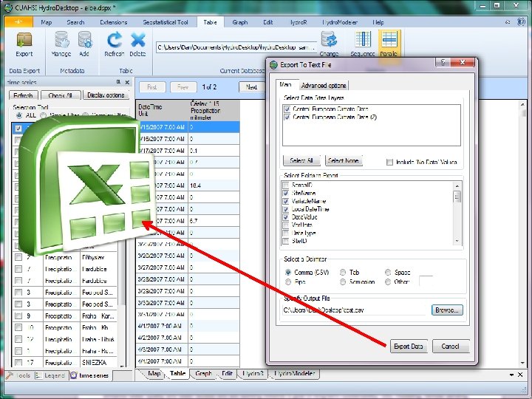Click Select All layers button
This screenshot has height=399, width=532.
tap(301, 160)
